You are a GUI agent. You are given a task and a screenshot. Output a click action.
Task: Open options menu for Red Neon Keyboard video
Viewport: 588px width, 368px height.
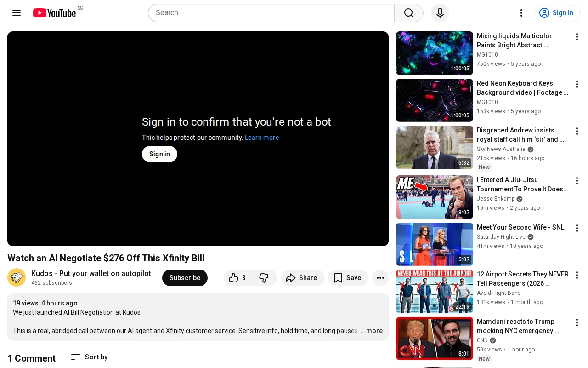click(x=577, y=84)
